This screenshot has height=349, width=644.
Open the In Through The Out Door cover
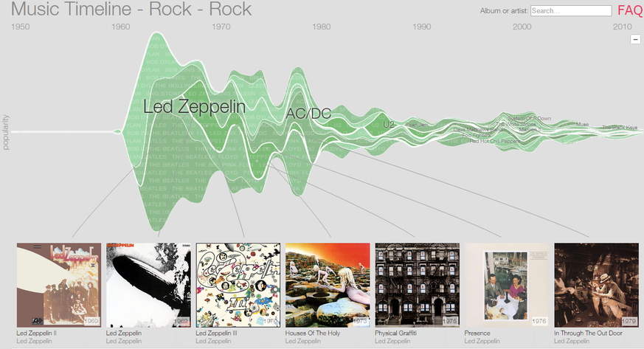pos(596,285)
